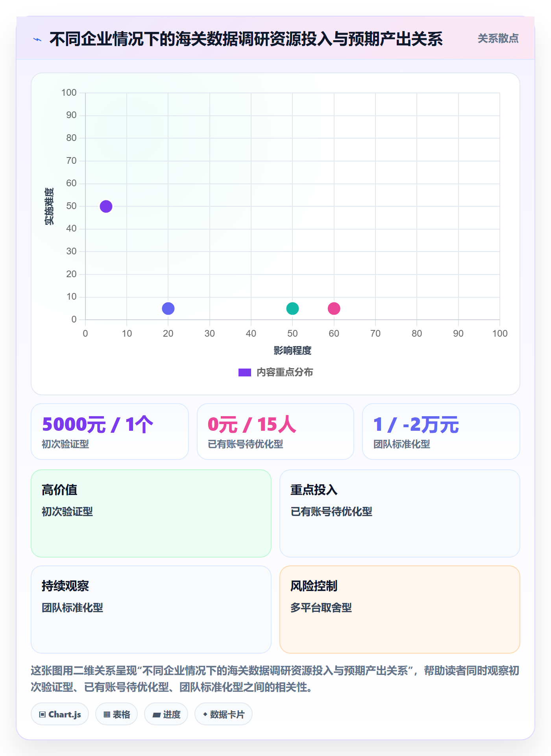Click the 进度 tag chip
Viewport: 551px width, 756px height.
point(166,714)
